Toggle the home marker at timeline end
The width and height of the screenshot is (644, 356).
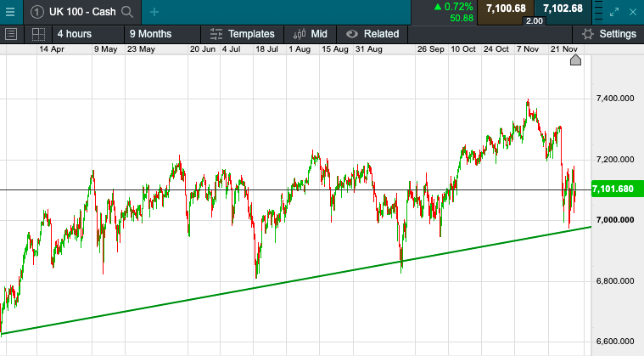pos(574,59)
